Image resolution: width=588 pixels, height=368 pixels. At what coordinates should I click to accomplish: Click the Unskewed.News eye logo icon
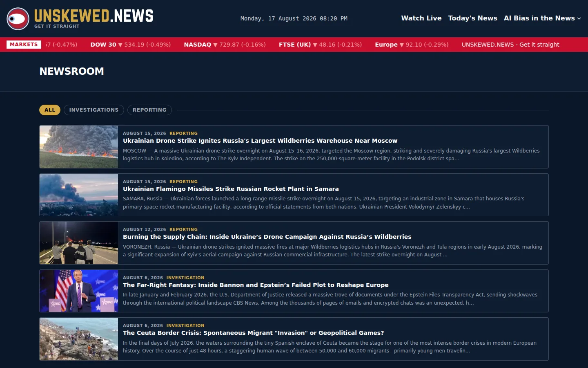(18, 19)
